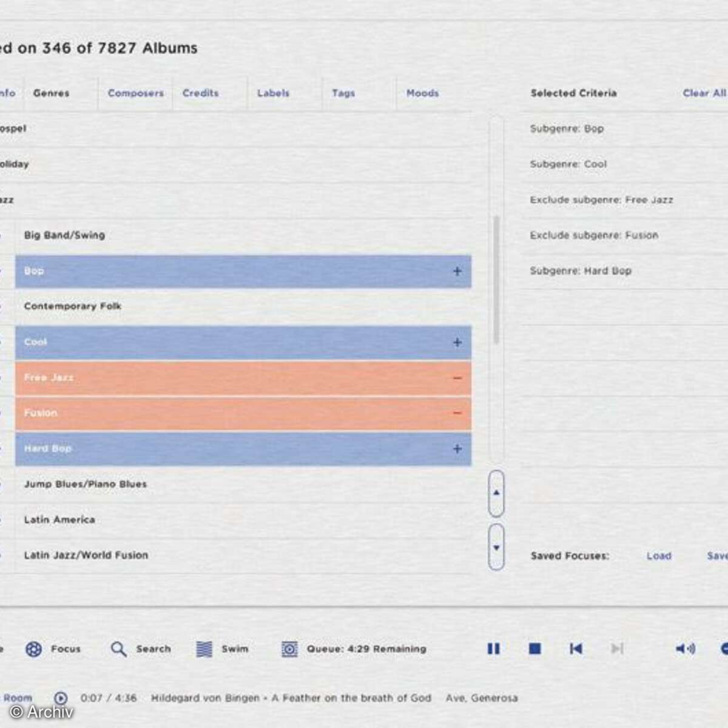The image size is (728, 728).
Task: Switch to the Composers tab
Action: (135, 93)
